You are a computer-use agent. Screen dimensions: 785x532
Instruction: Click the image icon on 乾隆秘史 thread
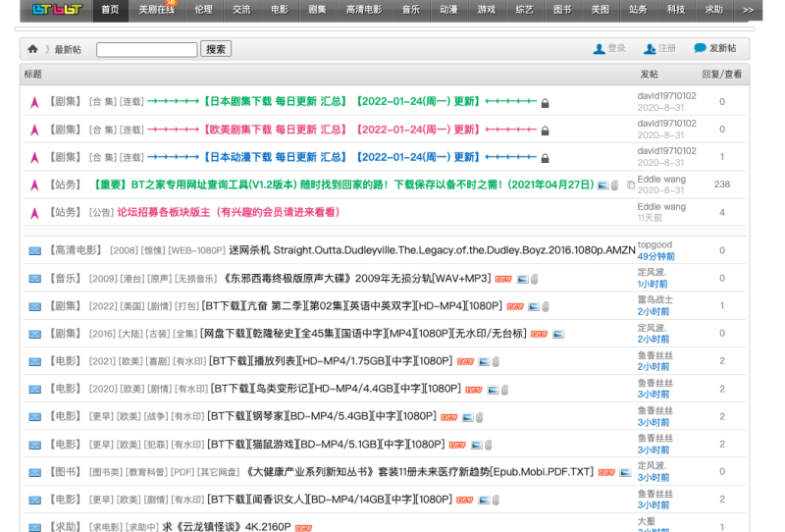(x=558, y=334)
